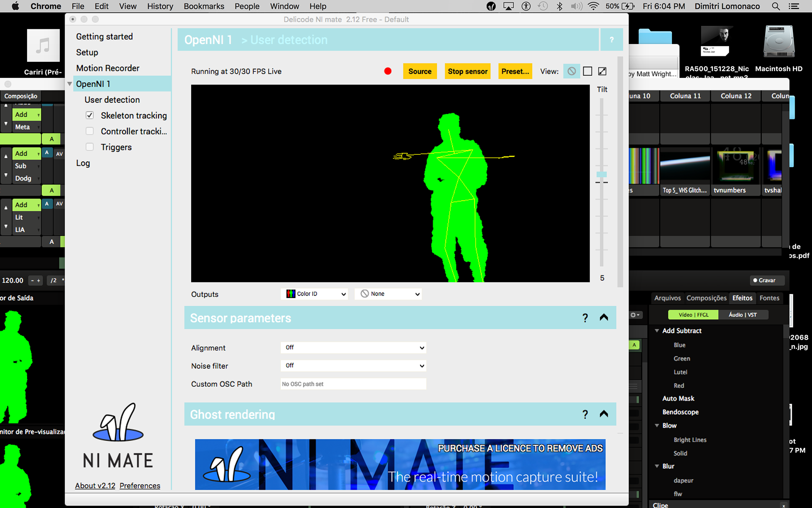This screenshot has height=508, width=812.
Task: Enable the Triggers checkbox
Action: [90, 147]
